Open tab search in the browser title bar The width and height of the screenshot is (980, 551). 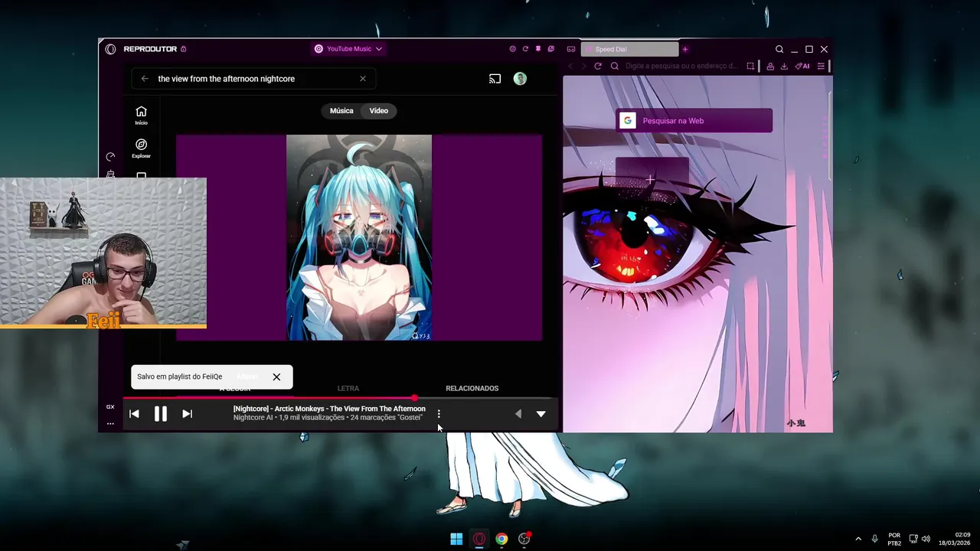pyautogui.click(x=779, y=49)
